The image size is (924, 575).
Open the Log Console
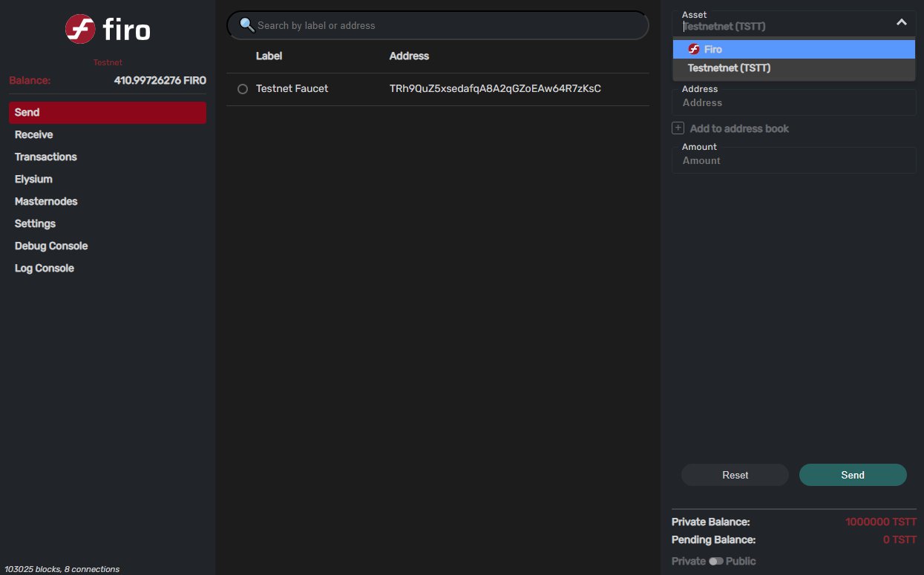pyautogui.click(x=108, y=268)
